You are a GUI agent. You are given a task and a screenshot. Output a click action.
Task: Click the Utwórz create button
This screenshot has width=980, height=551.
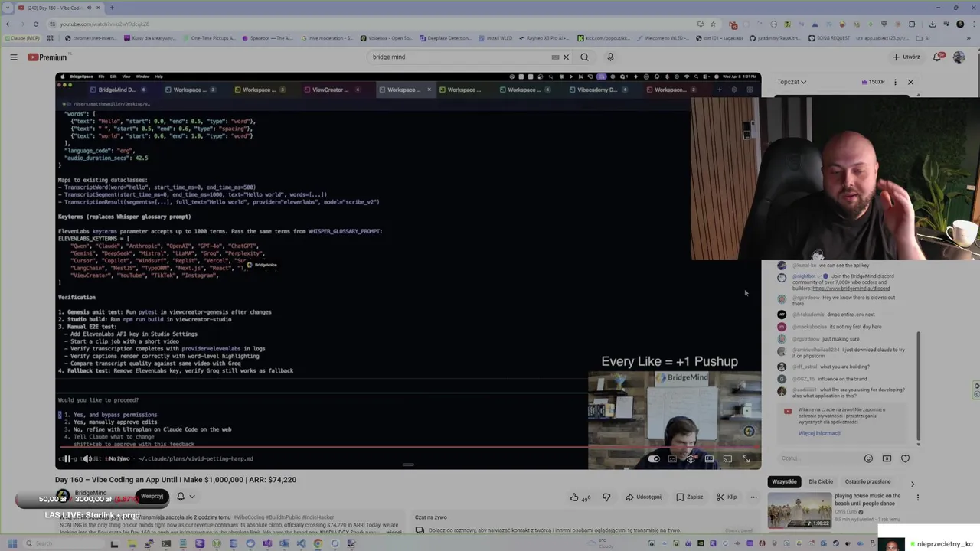tap(906, 57)
